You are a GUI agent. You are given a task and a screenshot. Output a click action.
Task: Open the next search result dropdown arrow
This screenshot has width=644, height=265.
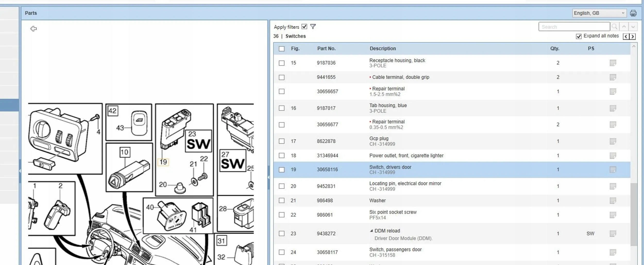pyautogui.click(x=633, y=27)
